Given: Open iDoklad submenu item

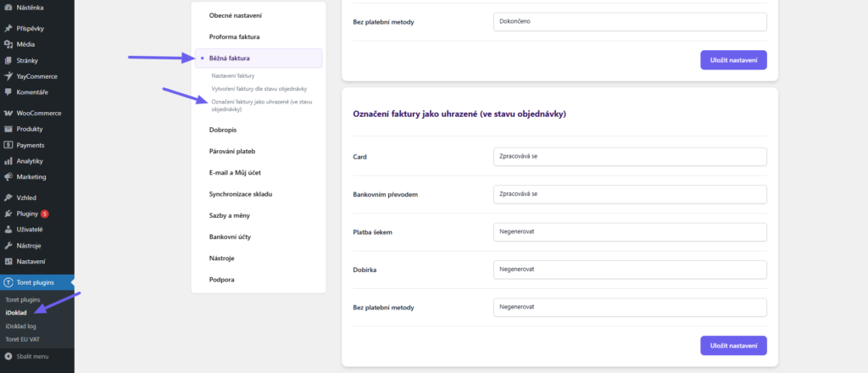Looking at the screenshot, I should click(16, 313).
